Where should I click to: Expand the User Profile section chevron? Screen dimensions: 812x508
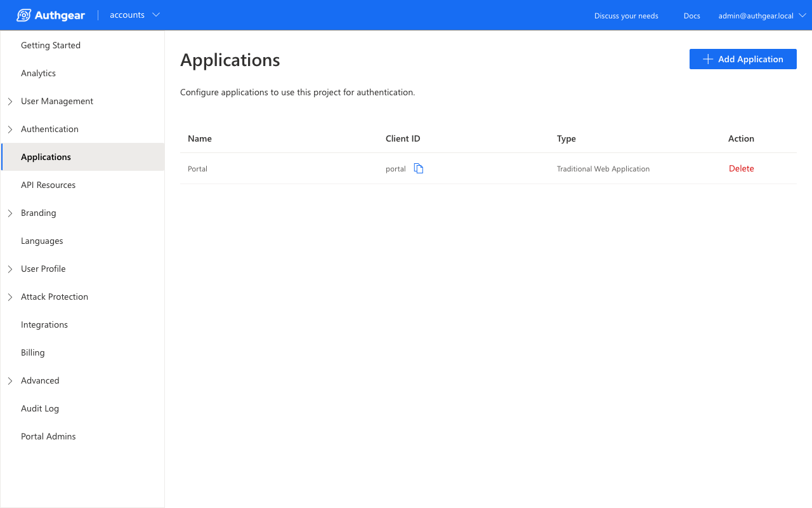pyautogui.click(x=10, y=269)
